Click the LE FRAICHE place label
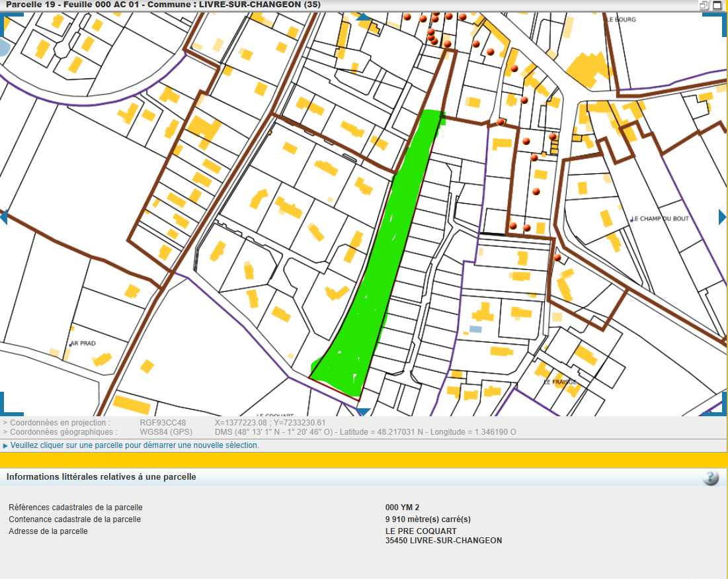The width and height of the screenshot is (728, 579). tap(559, 382)
